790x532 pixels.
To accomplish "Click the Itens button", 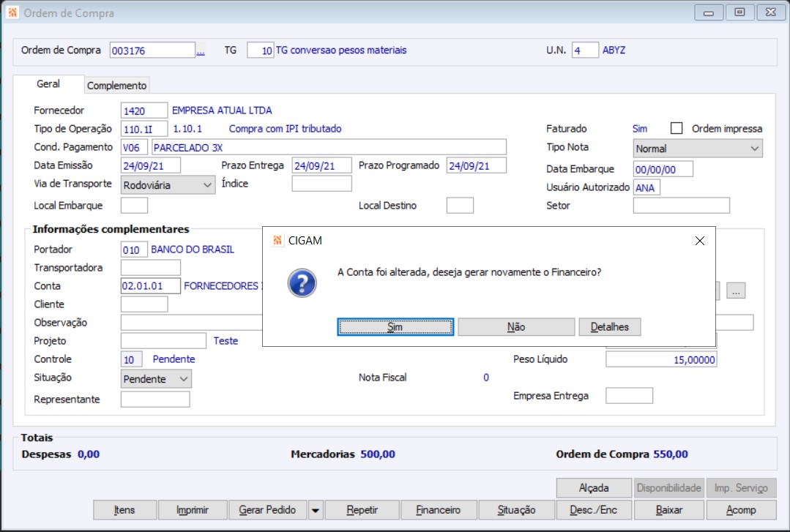I will click(x=124, y=510).
